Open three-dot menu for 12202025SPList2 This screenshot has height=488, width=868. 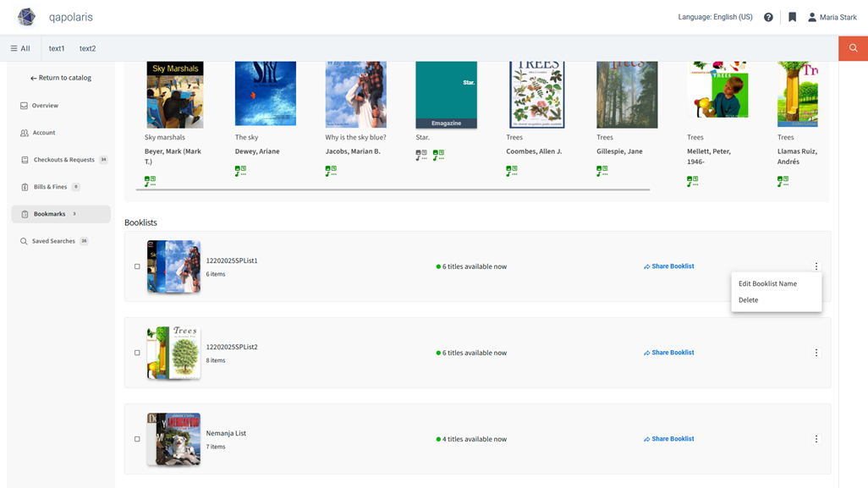click(816, 353)
